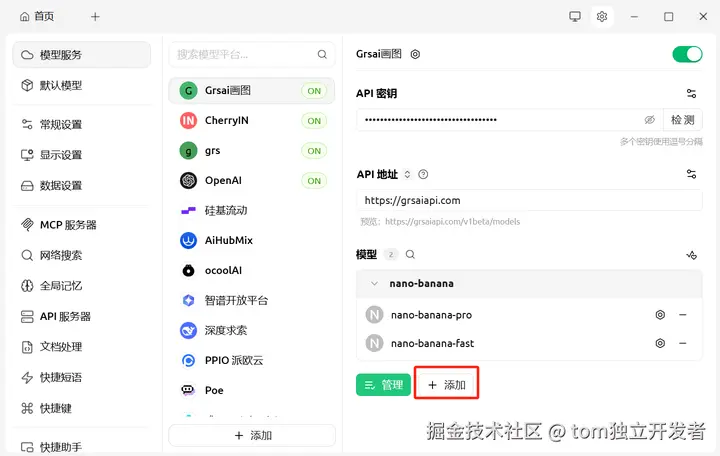Viewport: 720px width, 456px height.
Task: Open nano-banana-pro settings gear
Action: [660, 315]
